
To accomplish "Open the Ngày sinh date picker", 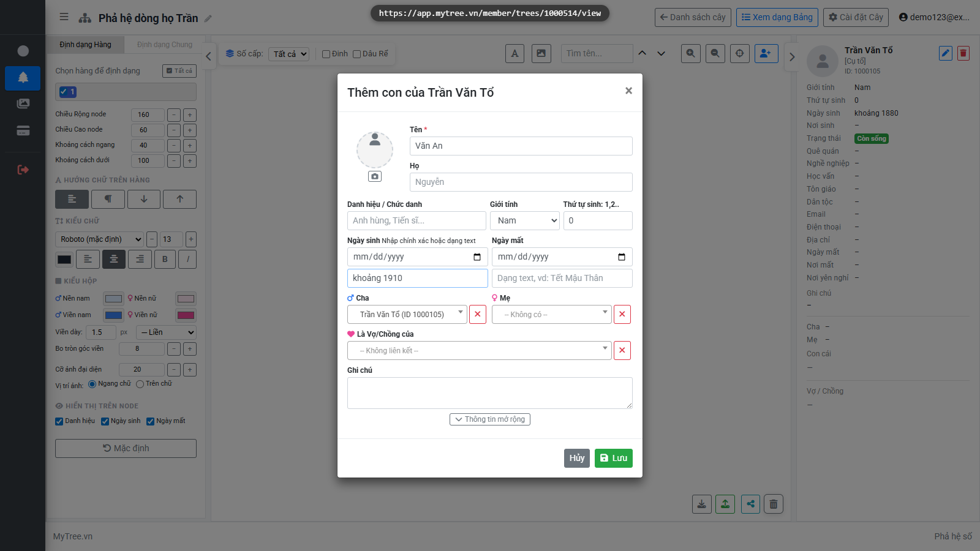I will point(477,257).
